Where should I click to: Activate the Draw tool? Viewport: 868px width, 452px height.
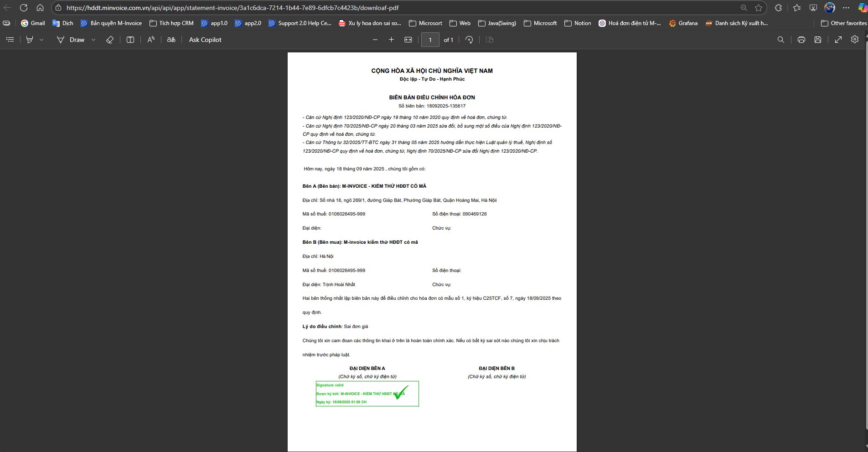click(71, 40)
